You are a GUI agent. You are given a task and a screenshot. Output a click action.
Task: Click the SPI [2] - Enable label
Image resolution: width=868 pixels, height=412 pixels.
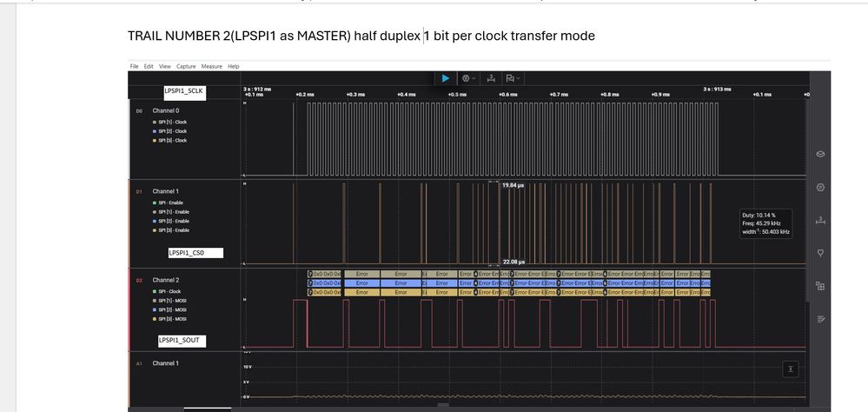click(x=174, y=221)
